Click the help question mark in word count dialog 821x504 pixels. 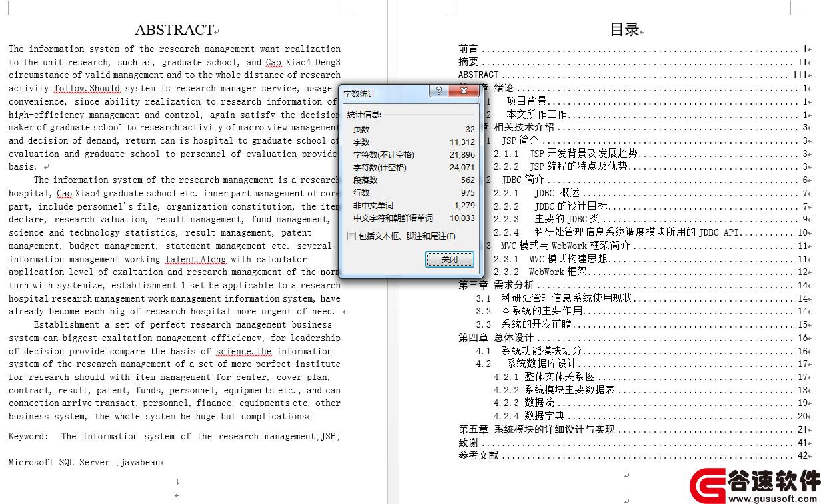coord(438,91)
